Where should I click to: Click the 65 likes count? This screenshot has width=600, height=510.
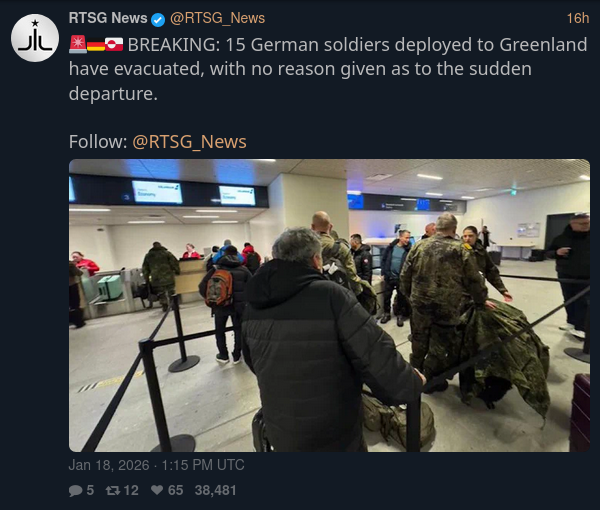click(175, 490)
